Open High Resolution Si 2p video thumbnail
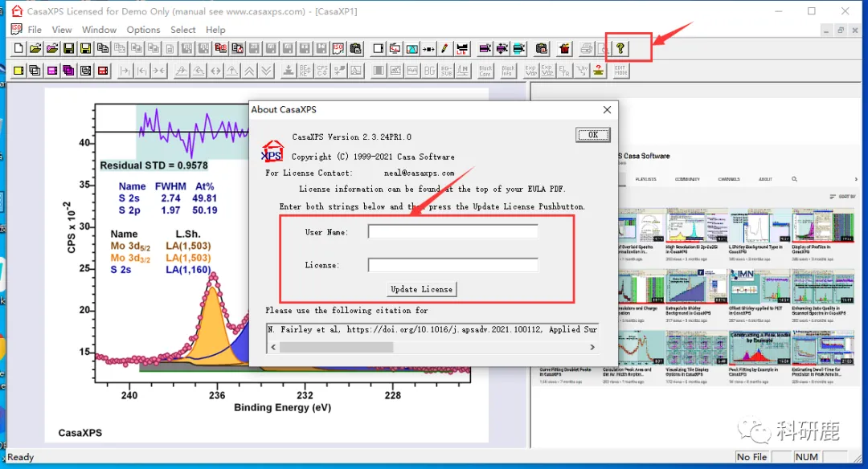Viewport: 868px width, 469px height. coord(696,226)
